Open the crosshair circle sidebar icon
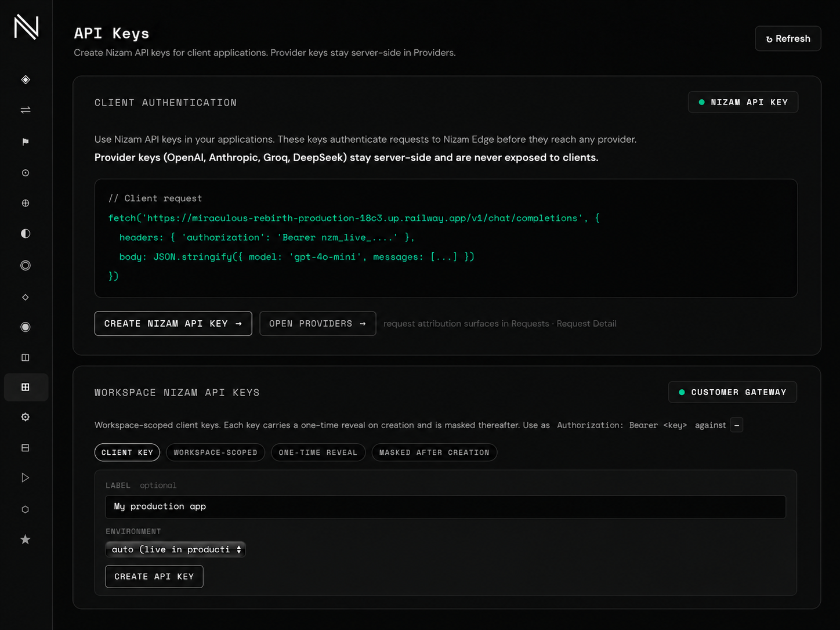The width and height of the screenshot is (840, 630). coord(26,203)
